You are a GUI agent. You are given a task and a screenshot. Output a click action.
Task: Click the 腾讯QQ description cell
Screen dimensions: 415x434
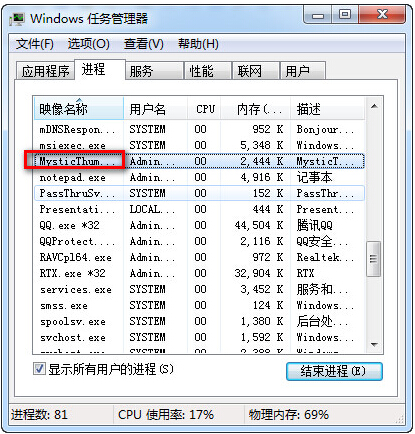click(314, 225)
